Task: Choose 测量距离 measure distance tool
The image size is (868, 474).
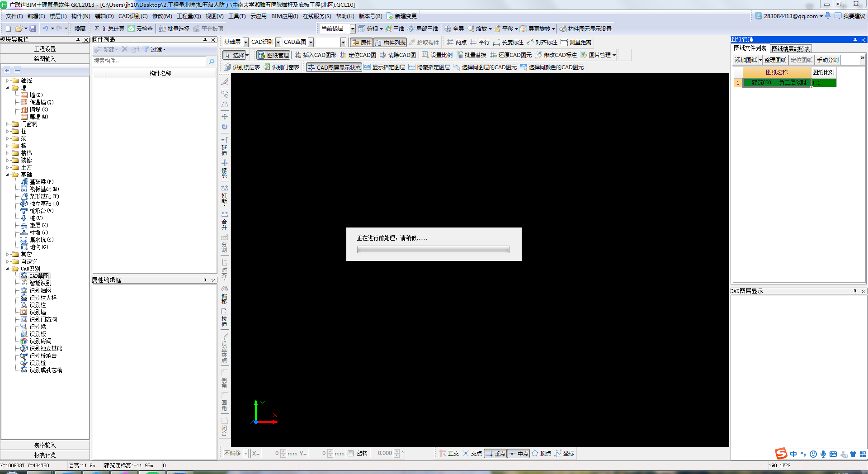Action: 576,42
